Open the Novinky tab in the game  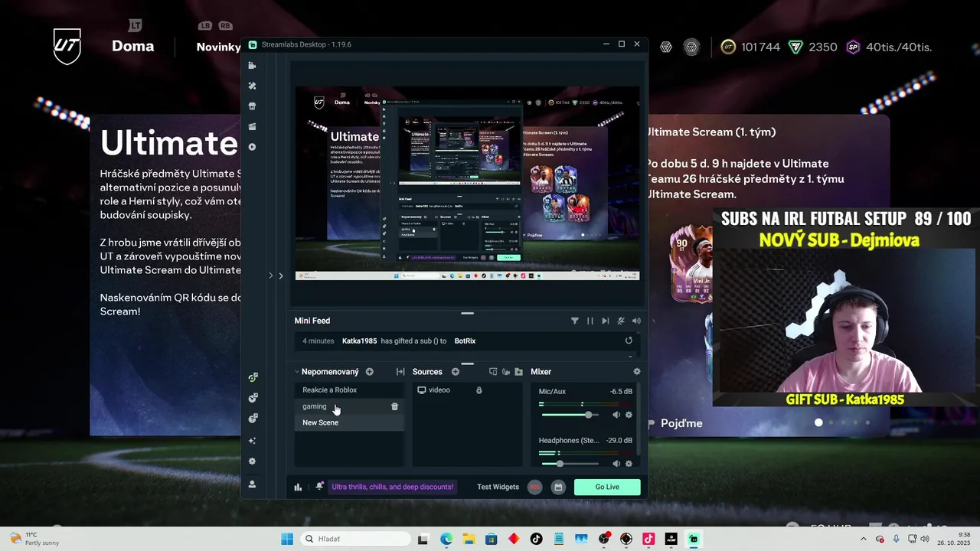coord(218,47)
